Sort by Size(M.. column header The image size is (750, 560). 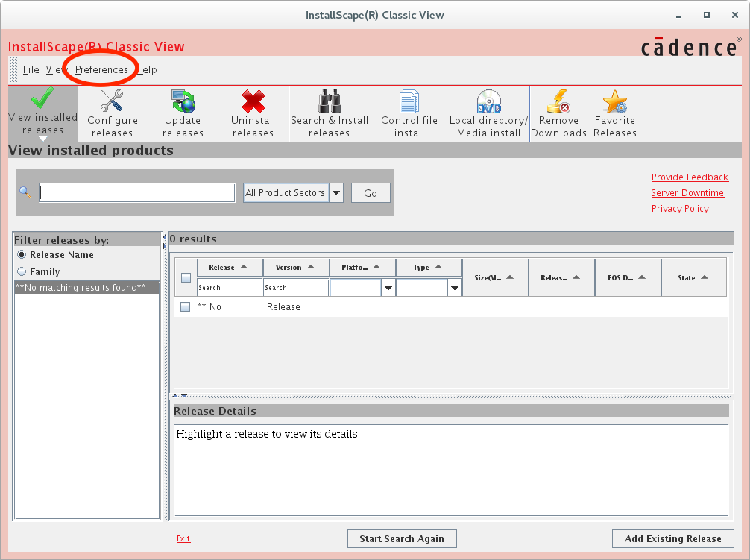495,277
